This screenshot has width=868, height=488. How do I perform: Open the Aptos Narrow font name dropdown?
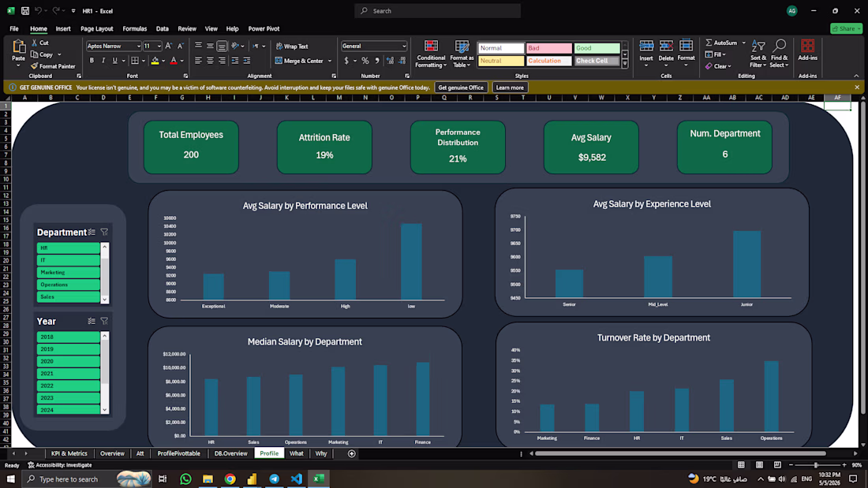(138, 47)
